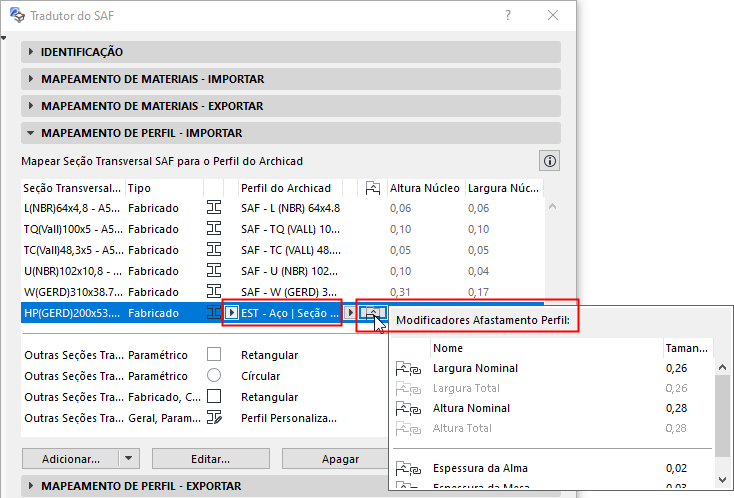The image size is (734, 498).
Task: Click the Taman... header in modifiers popup
Action: click(687, 348)
